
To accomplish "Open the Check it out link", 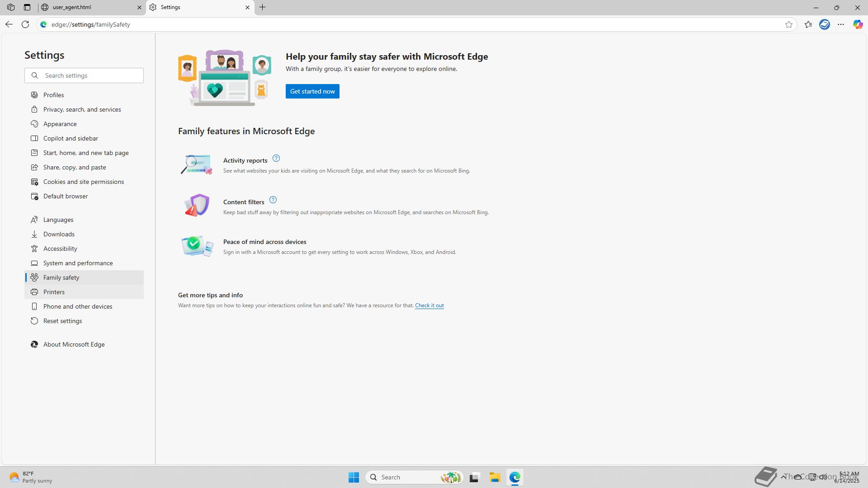I will (x=429, y=305).
